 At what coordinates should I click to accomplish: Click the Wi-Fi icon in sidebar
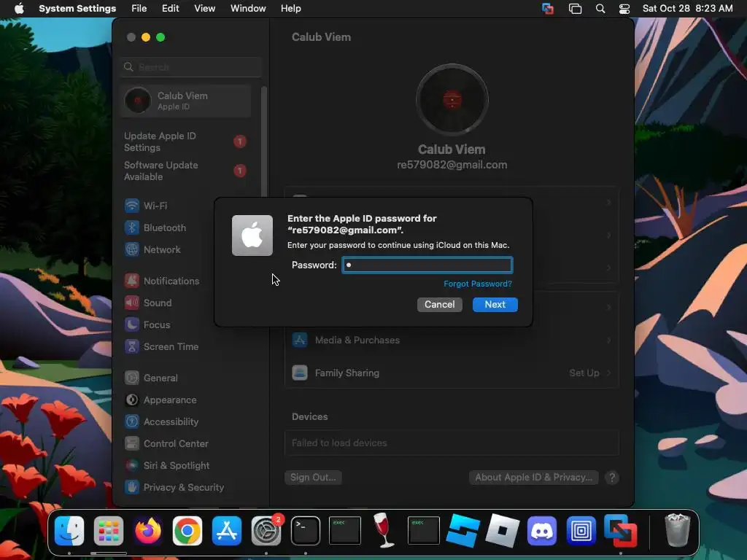132,206
